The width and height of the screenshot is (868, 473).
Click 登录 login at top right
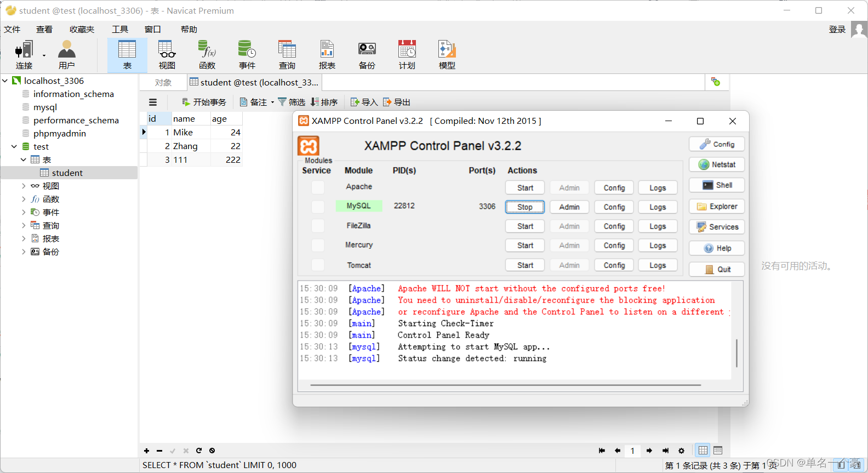pyautogui.click(x=837, y=30)
